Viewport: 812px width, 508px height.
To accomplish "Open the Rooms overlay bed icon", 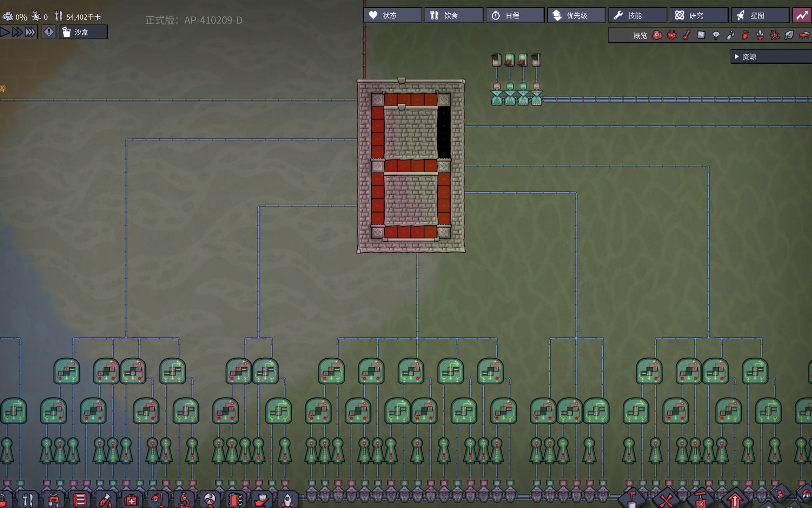I will tap(804, 35).
